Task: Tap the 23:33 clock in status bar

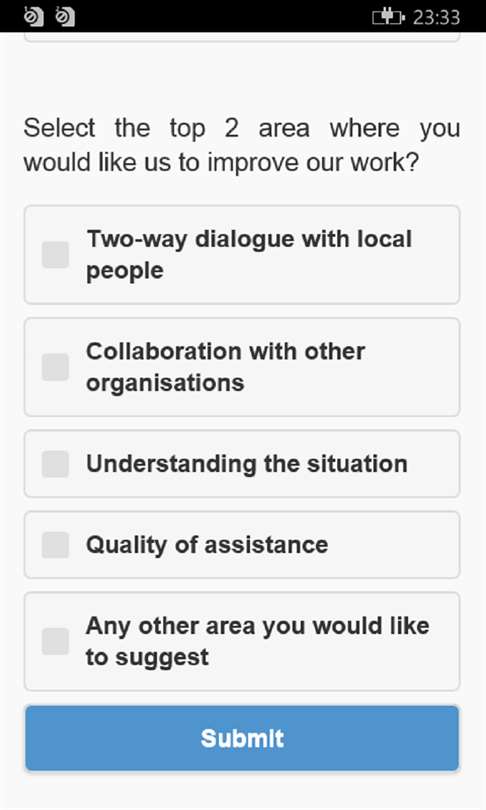Action: point(436,17)
